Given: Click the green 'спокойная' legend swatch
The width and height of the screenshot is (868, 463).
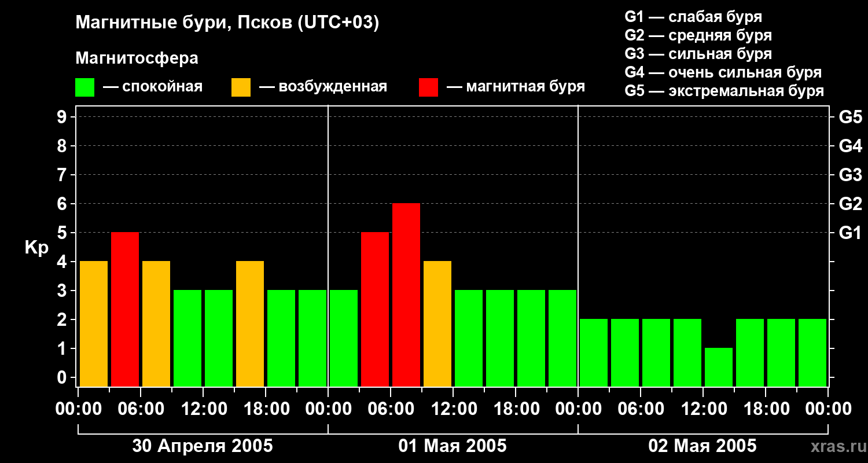Looking at the screenshot, I should tap(85, 87).
